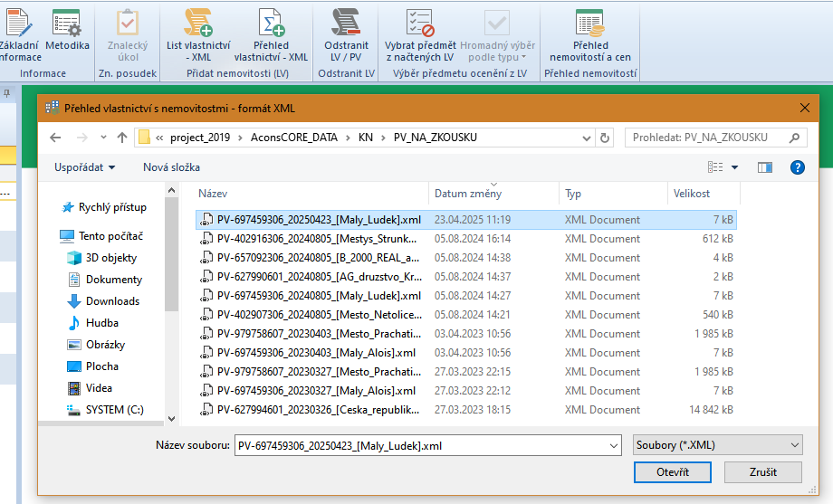Viewport: 833px width, 504px height.
Task: Select PV-402916306_20240805_[Mestys_Strunk... file
Action: [466, 239]
